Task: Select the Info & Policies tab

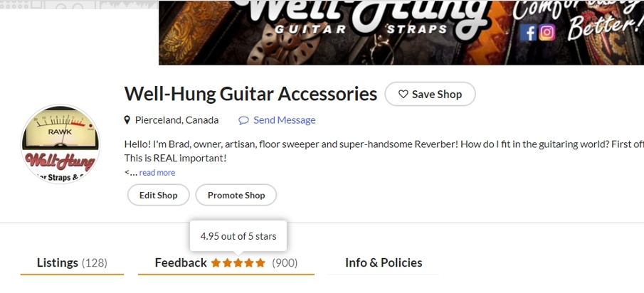Action: (384, 263)
